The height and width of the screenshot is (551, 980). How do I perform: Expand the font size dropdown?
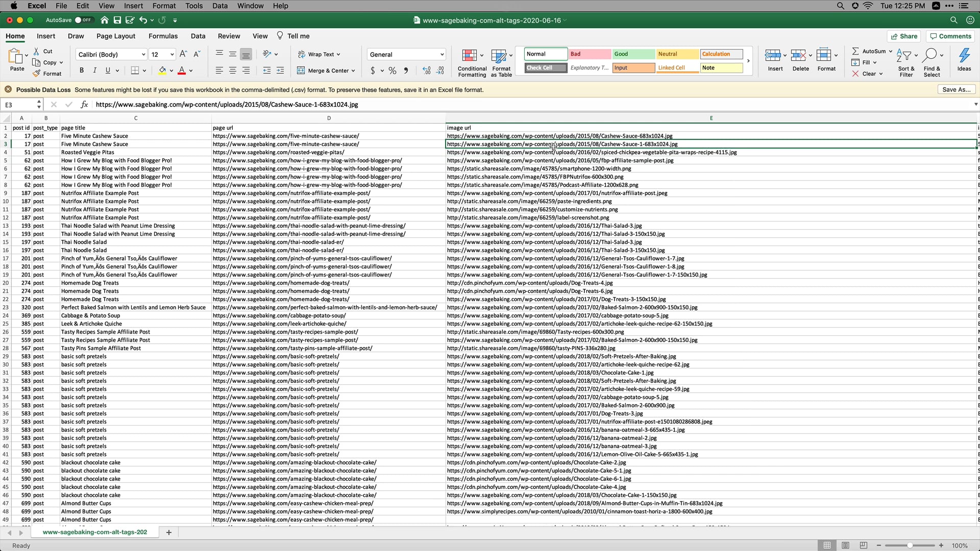[x=170, y=55]
